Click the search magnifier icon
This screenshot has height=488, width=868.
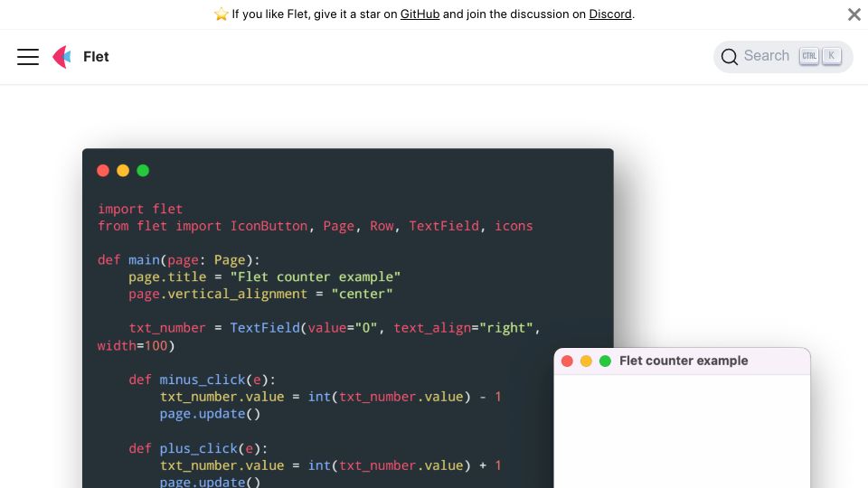pos(729,56)
